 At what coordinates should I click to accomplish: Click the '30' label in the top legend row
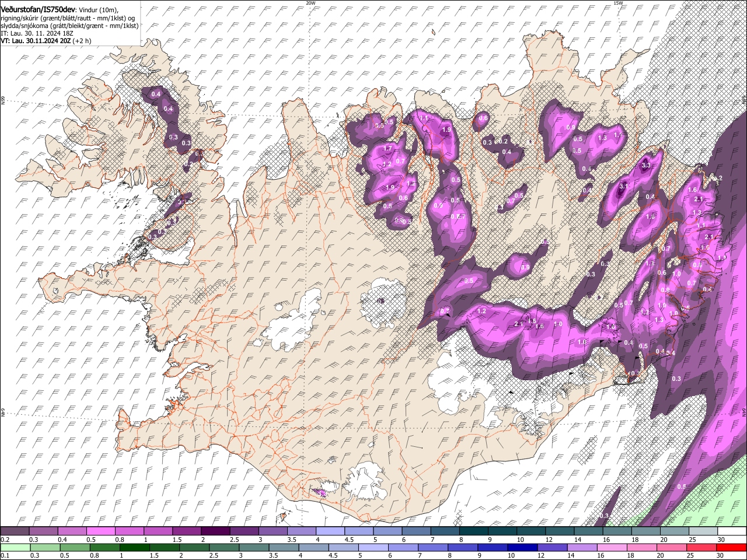click(x=721, y=540)
